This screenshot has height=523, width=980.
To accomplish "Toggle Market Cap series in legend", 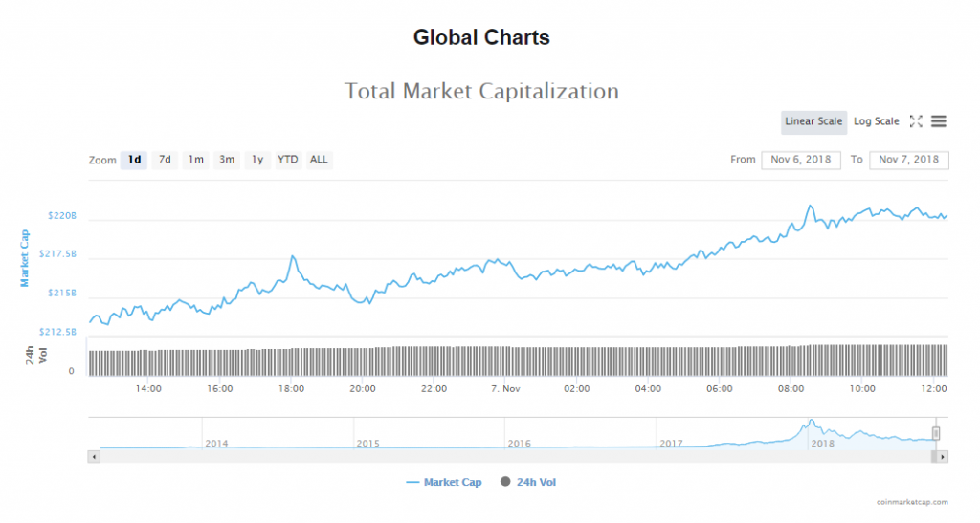I will 444,482.
